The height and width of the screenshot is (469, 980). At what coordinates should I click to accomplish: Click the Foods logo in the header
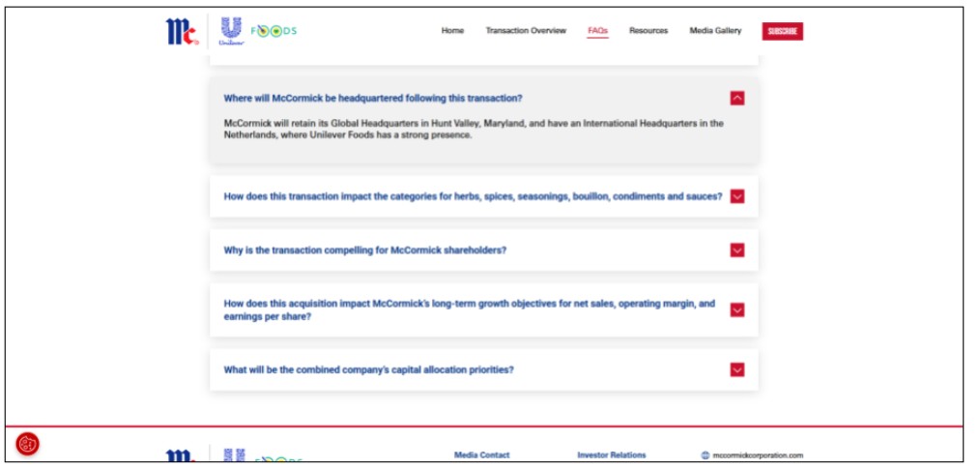pos(274,31)
